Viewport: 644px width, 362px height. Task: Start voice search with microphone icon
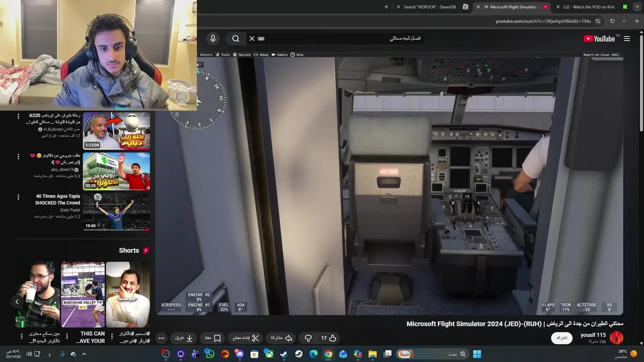click(213, 39)
